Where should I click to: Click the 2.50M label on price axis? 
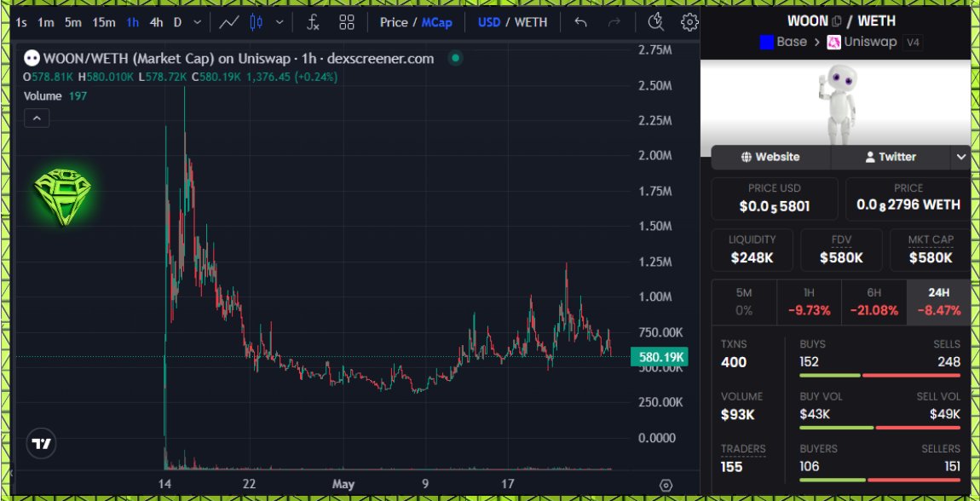pyautogui.click(x=655, y=85)
